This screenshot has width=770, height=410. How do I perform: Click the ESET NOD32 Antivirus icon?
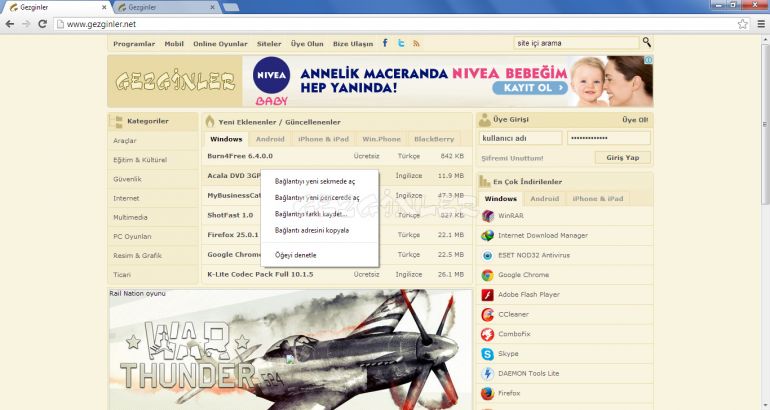tap(488, 255)
